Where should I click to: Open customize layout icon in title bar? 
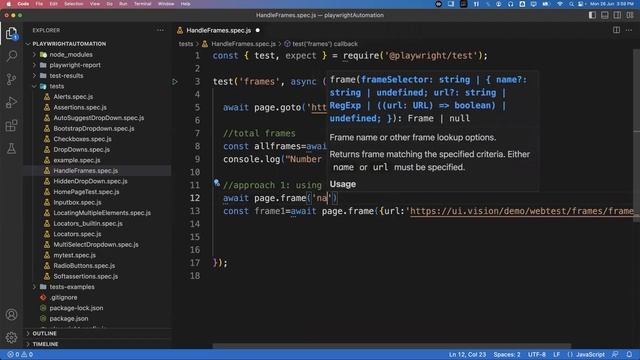point(630,15)
